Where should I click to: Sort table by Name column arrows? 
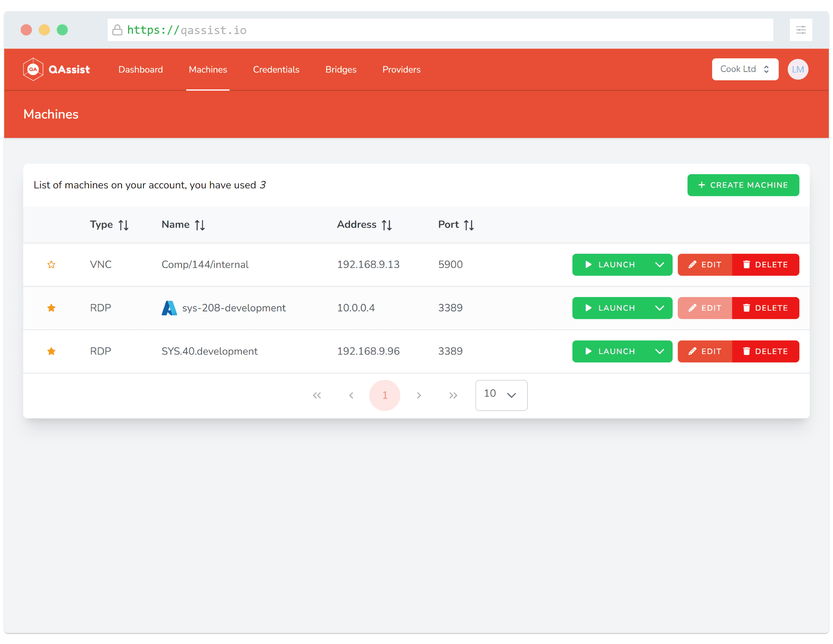[x=200, y=225]
